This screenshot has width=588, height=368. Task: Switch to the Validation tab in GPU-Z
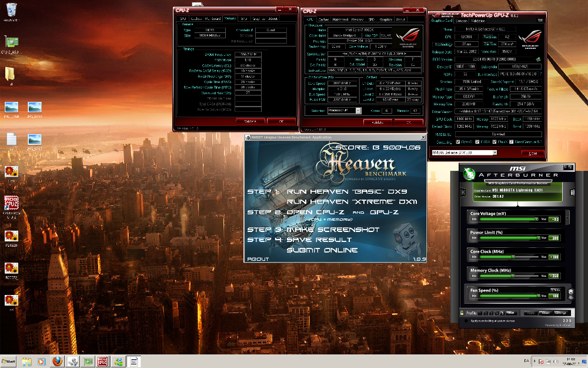pos(478,21)
